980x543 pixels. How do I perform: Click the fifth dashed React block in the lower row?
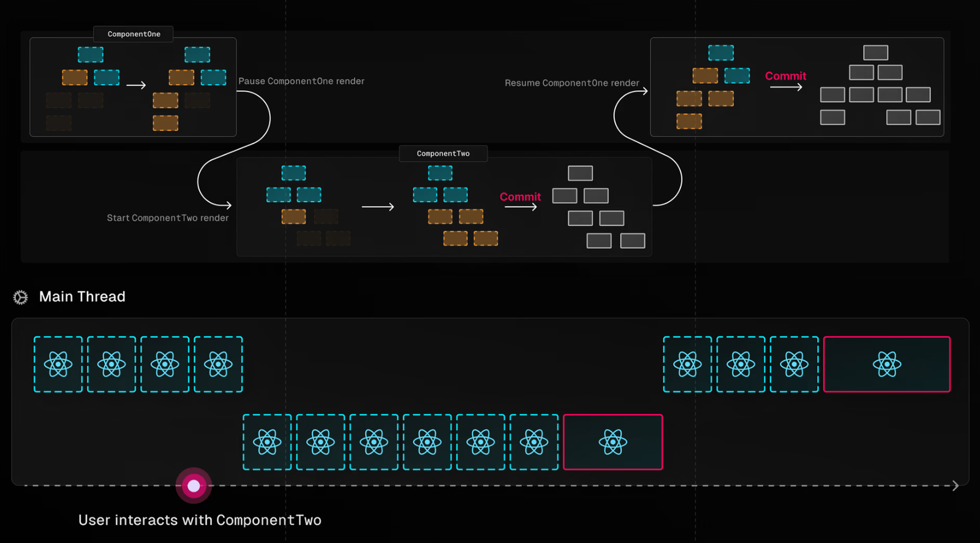(x=481, y=442)
